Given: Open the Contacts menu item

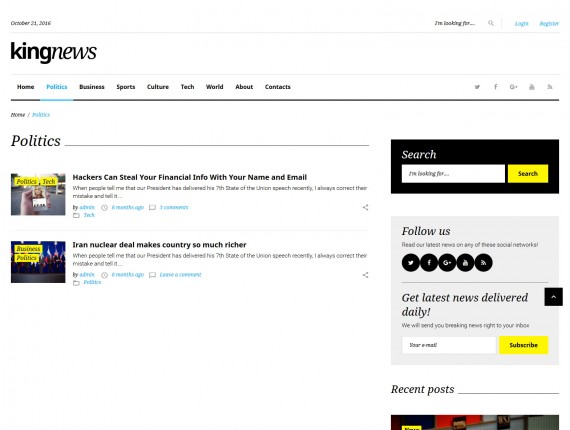Looking at the screenshot, I should [x=278, y=87].
